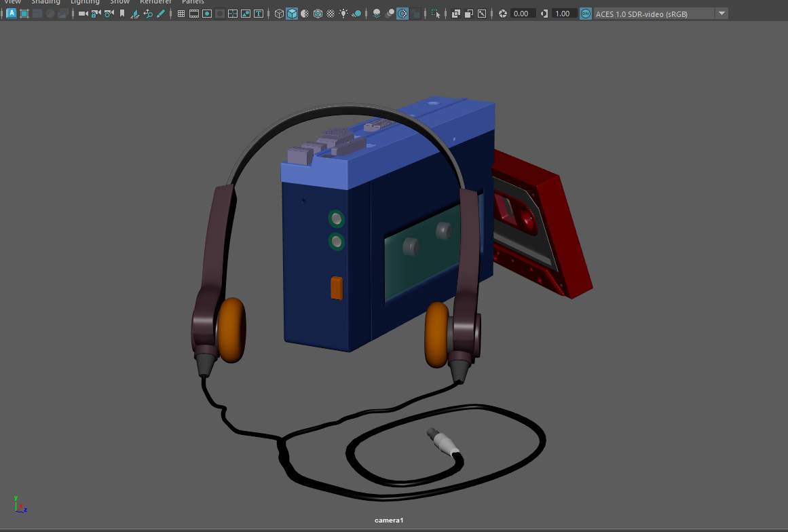Toggle the X-Ray display icon

(x=456, y=14)
